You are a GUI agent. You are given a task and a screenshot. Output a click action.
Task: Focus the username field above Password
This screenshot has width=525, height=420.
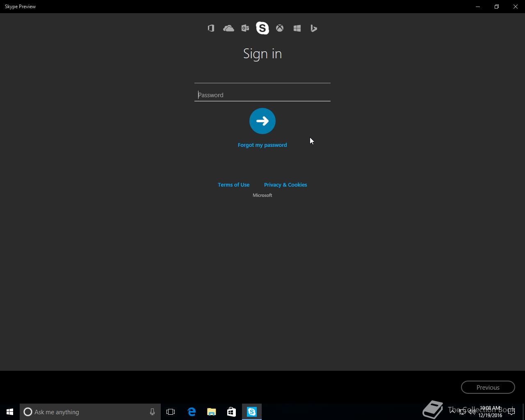click(x=262, y=77)
